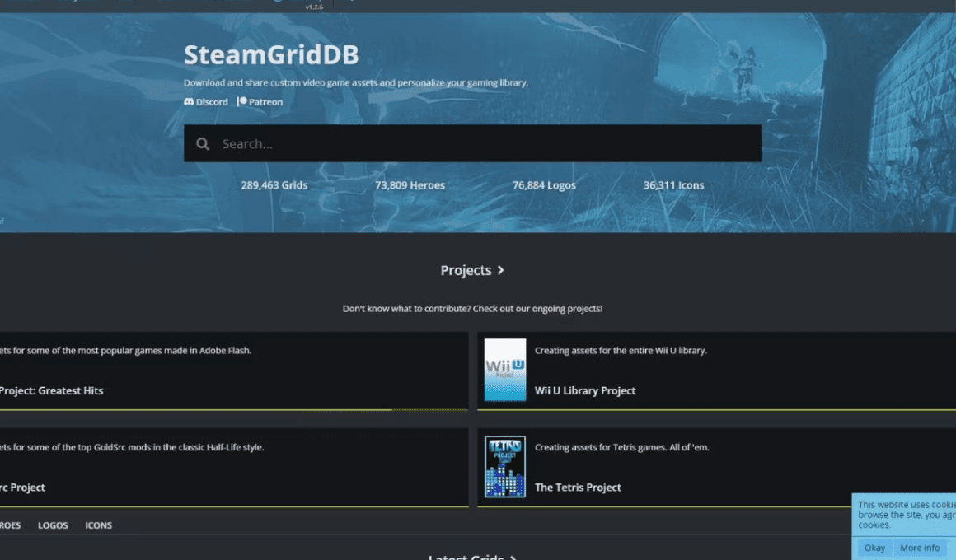The width and height of the screenshot is (956, 560).
Task: Click GoldSrc mods project description
Action: (132, 447)
